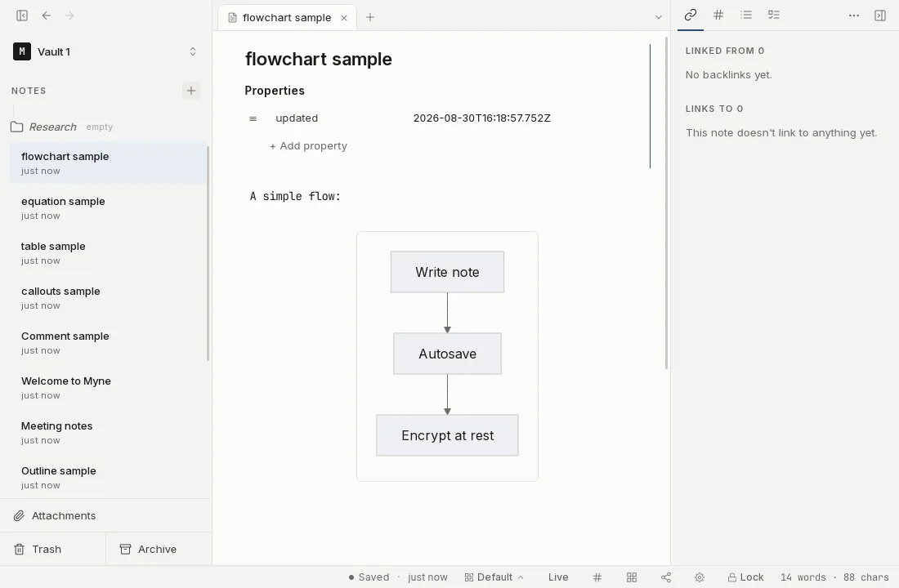Open the Trash
This screenshot has height=588, width=899.
[53, 549]
